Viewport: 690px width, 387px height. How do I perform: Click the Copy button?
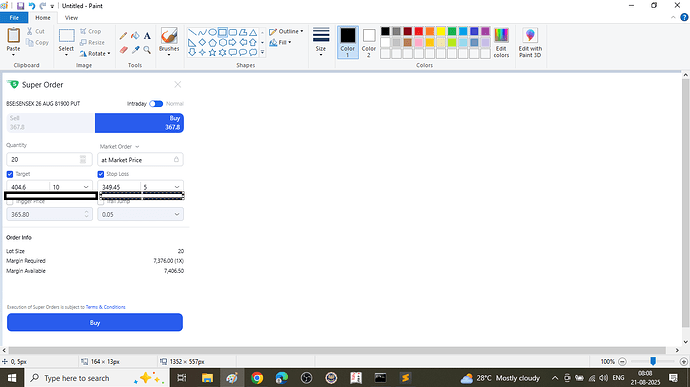pyautogui.click(x=37, y=42)
